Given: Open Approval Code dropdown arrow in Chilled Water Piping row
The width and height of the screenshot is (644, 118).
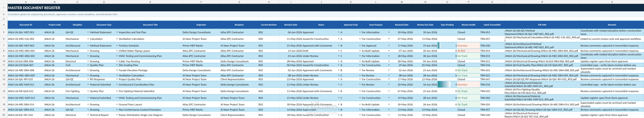Looking at the screenshot, I should [x=360, y=51].
